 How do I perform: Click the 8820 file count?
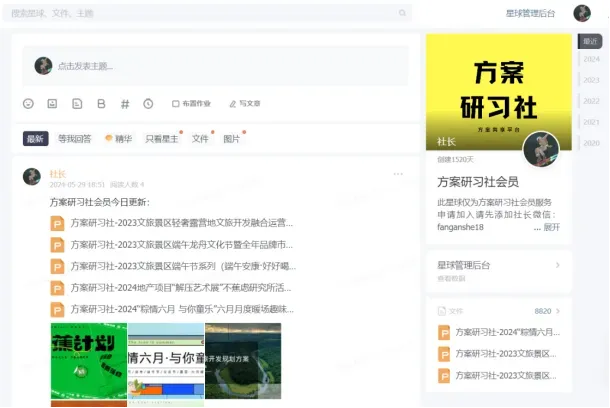543,311
